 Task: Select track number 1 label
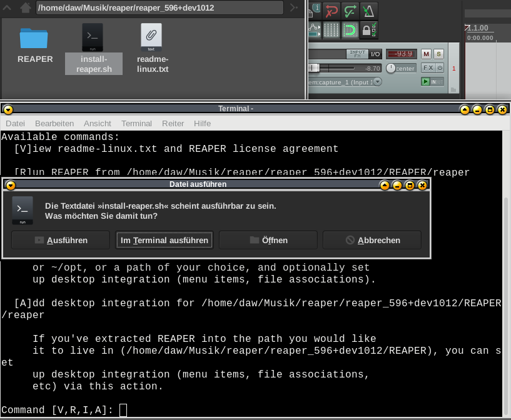(x=453, y=68)
